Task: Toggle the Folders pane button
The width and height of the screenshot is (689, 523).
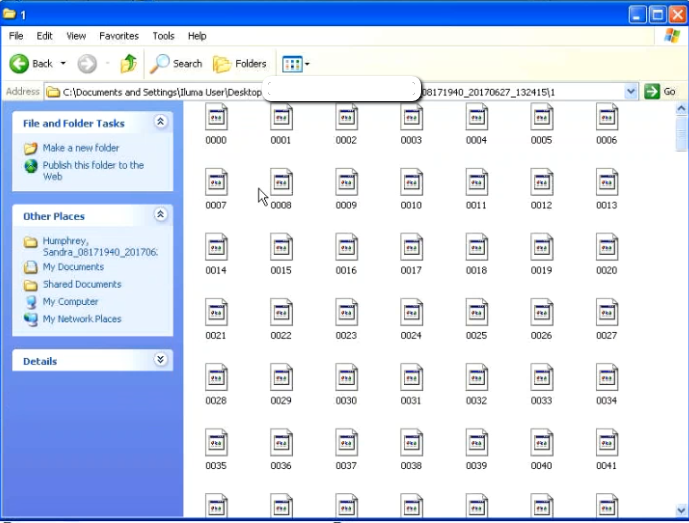Action: point(240,64)
